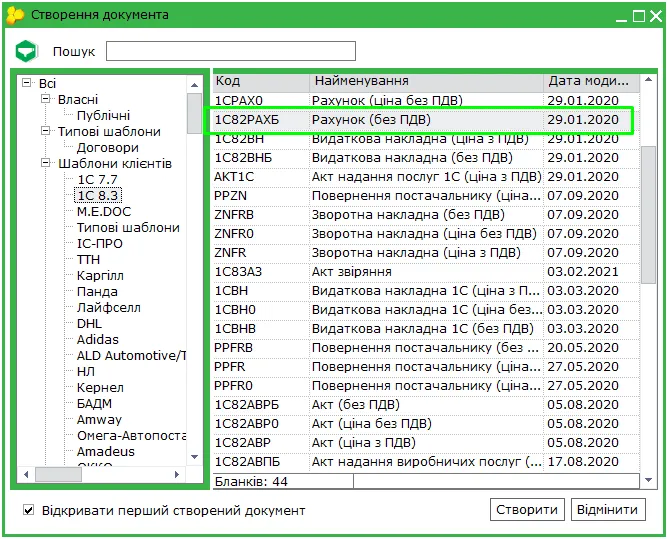Select row '1СРАХ0' Рахунок (ціна без ПДВ)
Screen dimensions: 667x539
coord(426,101)
